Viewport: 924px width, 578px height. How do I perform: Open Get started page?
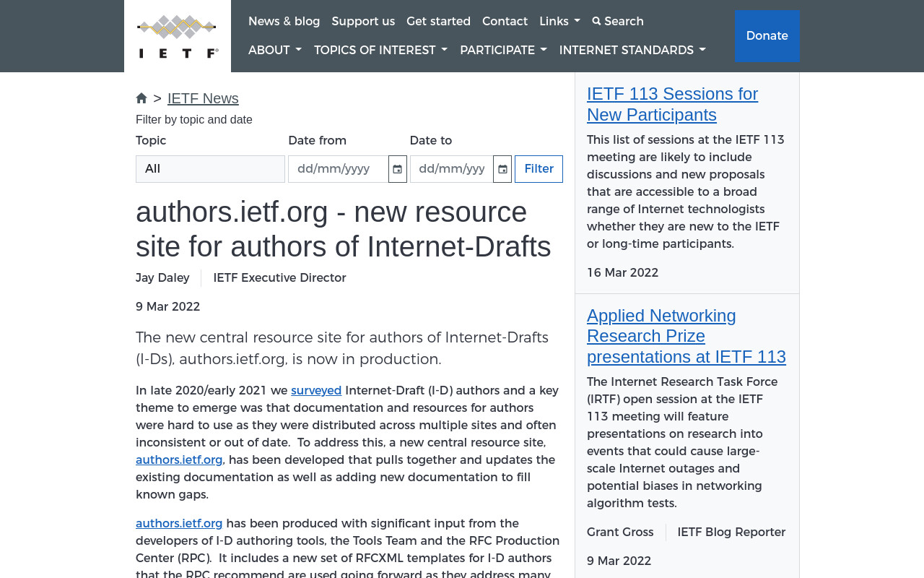pos(438,22)
